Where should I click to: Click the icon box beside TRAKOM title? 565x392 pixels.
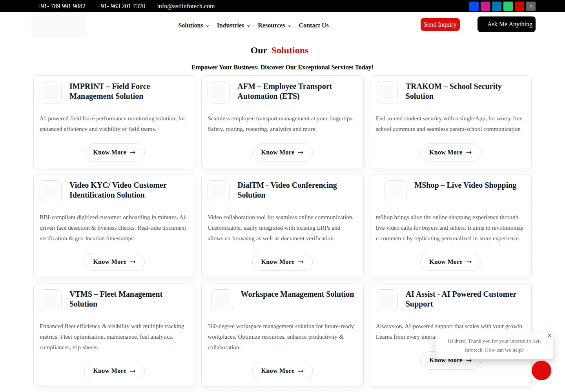387,93
